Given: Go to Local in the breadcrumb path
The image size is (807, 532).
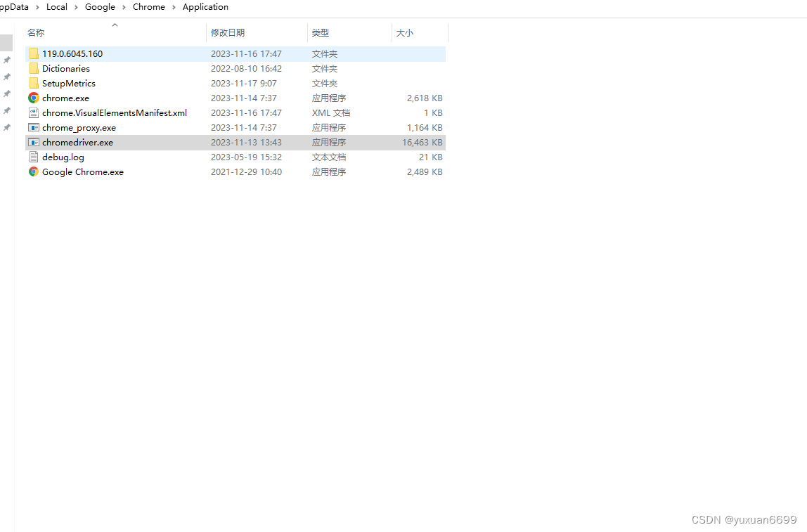Looking at the screenshot, I should (x=57, y=7).
